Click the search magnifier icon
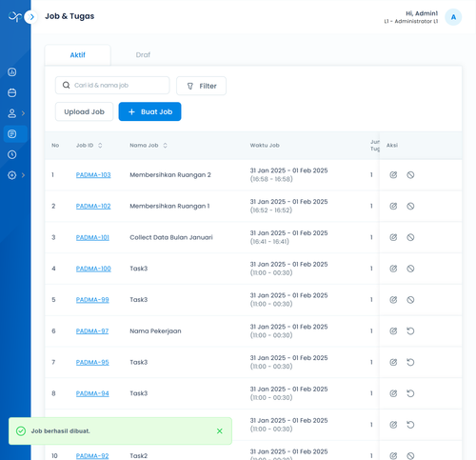 pos(66,85)
